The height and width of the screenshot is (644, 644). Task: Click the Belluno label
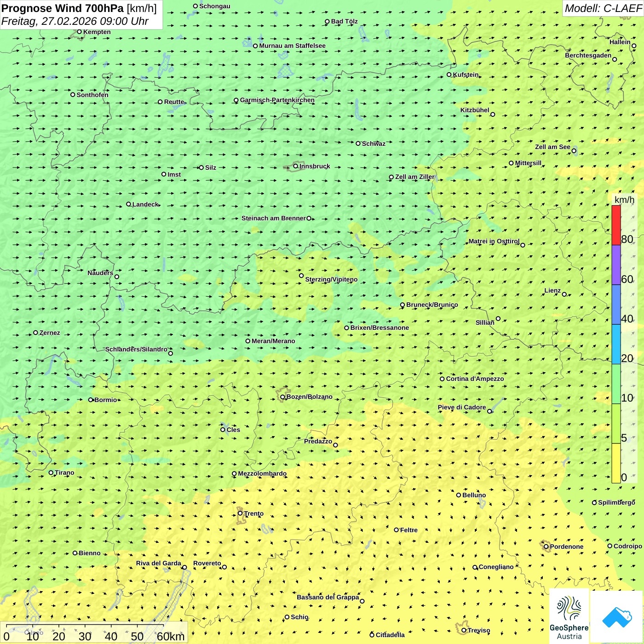[474, 495]
